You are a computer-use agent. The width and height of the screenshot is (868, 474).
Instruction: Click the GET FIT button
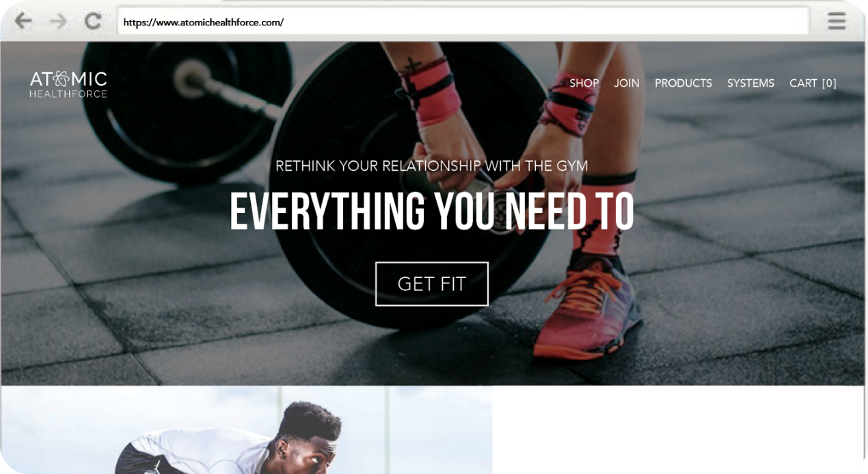(432, 283)
